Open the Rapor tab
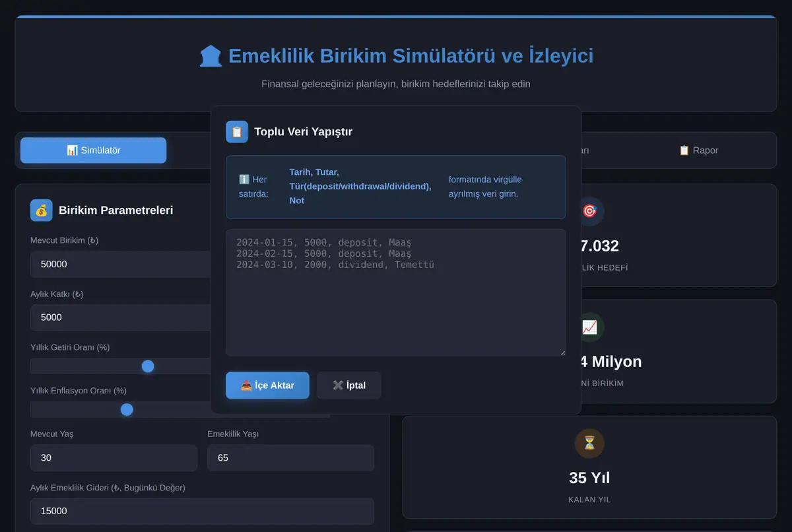 pyautogui.click(x=698, y=150)
